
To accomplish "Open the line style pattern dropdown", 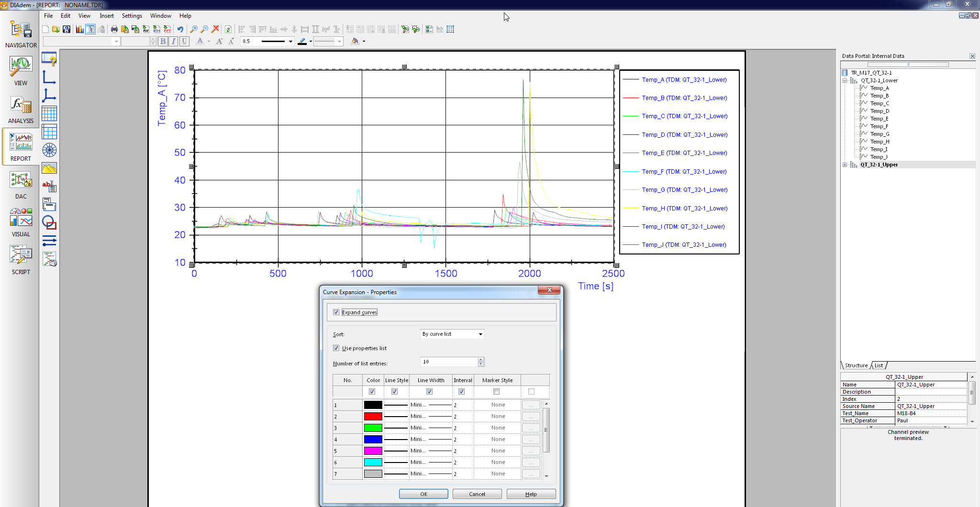I will pos(340,42).
